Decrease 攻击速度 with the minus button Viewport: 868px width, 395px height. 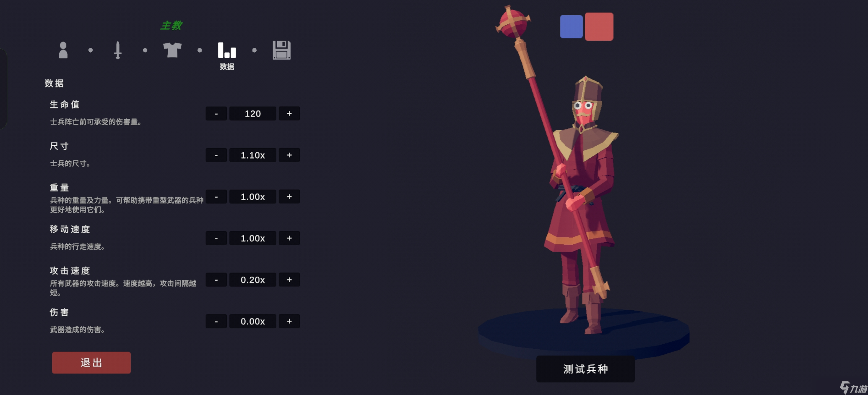[216, 280]
